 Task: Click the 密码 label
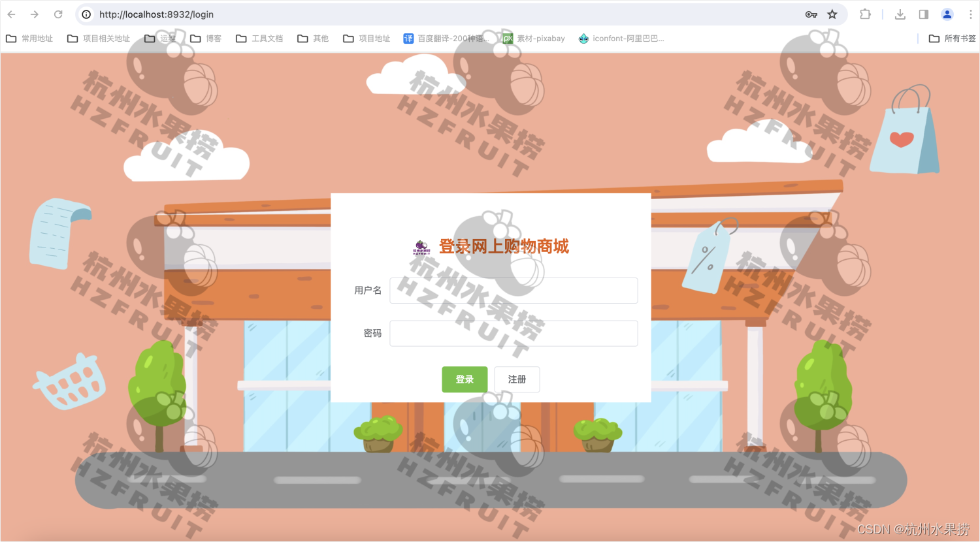[372, 333]
